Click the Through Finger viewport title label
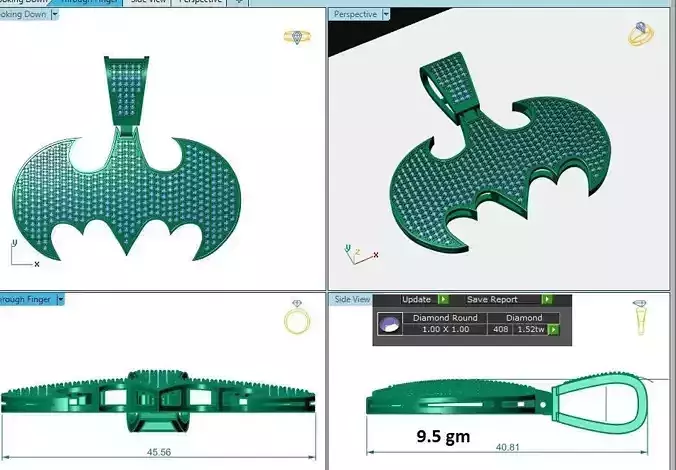The height and width of the screenshot is (470, 676). (26, 299)
